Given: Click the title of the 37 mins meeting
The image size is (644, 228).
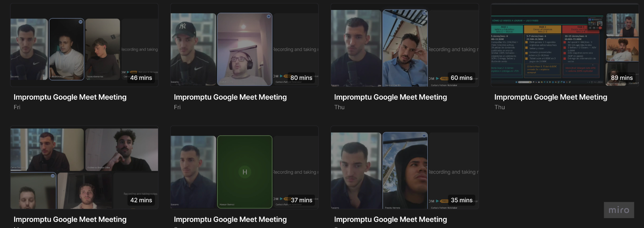Looking at the screenshot, I should pyautogui.click(x=230, y=219).
